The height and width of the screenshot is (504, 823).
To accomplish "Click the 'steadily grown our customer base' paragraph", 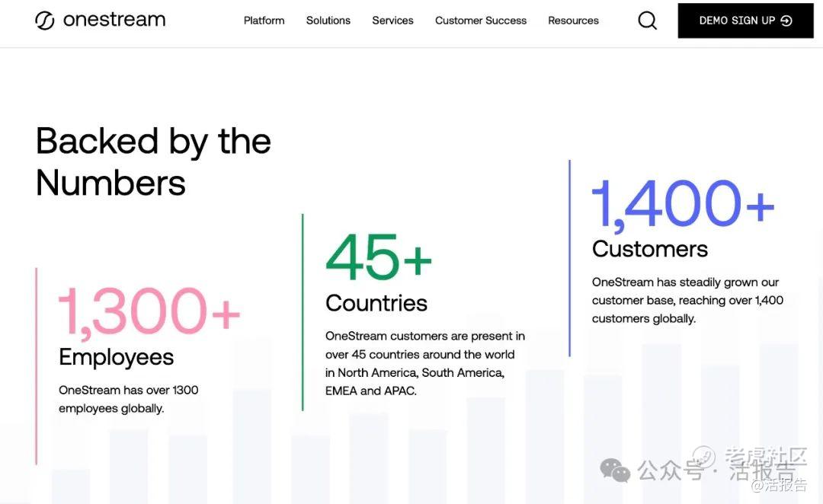I will [x=687, y=300].
